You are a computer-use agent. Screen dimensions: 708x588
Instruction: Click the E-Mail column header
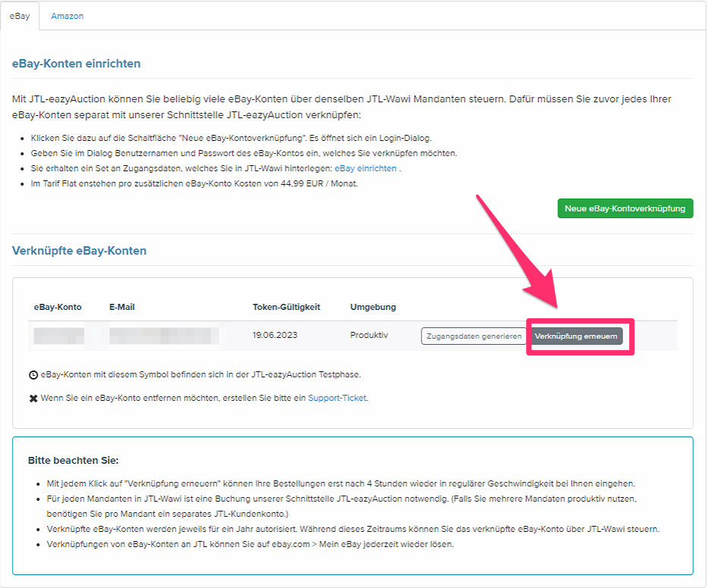(122, 307)
